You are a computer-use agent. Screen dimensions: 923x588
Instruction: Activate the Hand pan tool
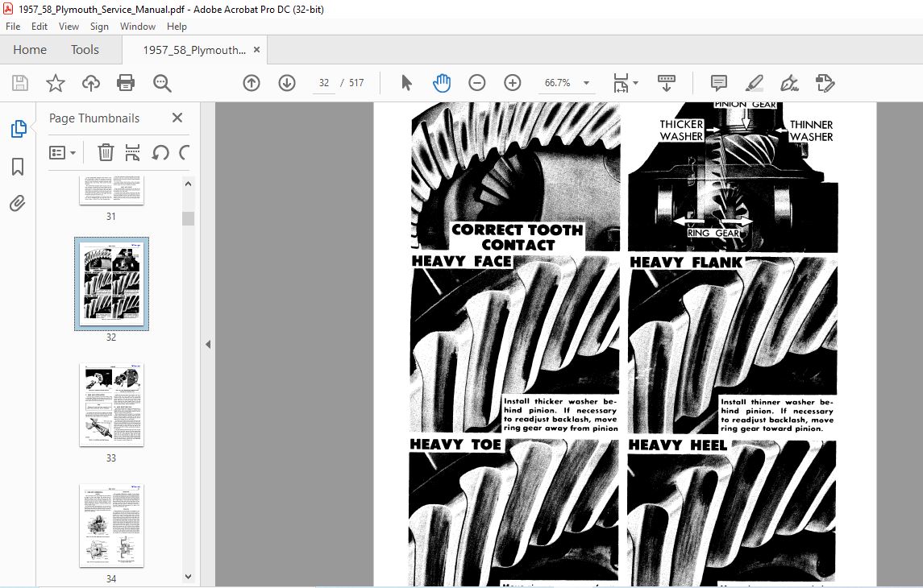[442, 83]
